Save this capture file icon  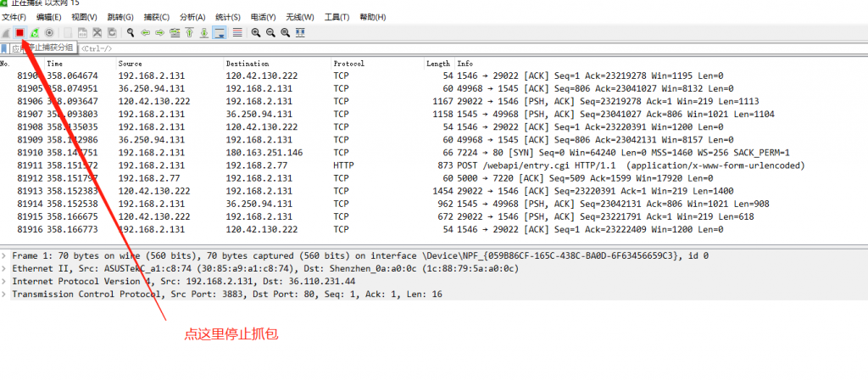point(82,33)
